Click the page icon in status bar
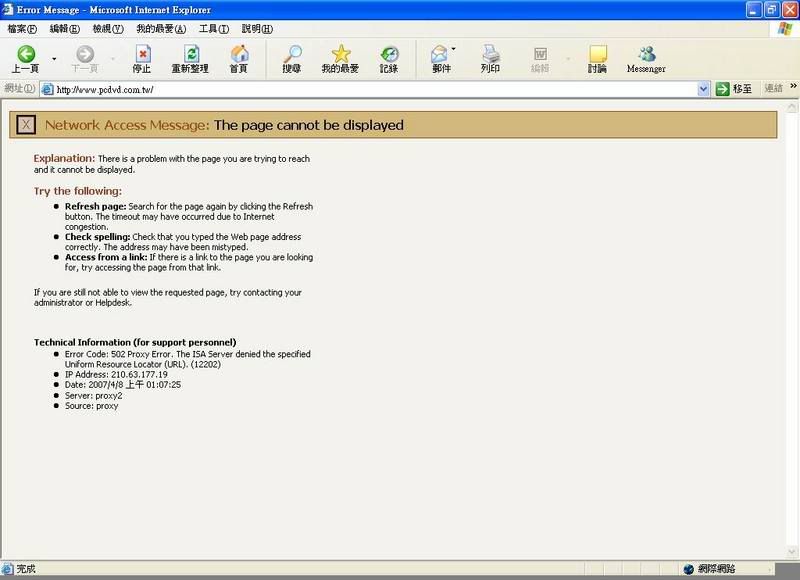The image size is (800, 580). click(x=8, y=569)
